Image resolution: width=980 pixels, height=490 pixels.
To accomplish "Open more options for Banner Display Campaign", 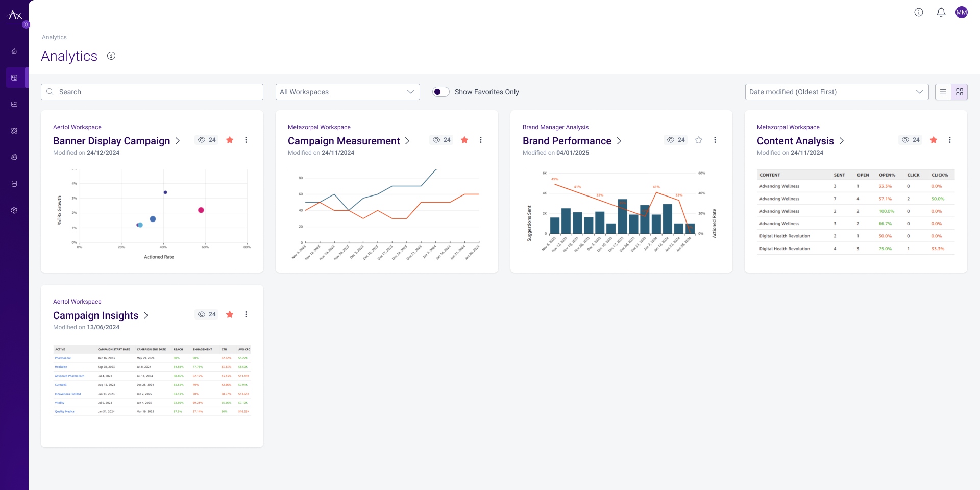I will click(x=246, y=140).
